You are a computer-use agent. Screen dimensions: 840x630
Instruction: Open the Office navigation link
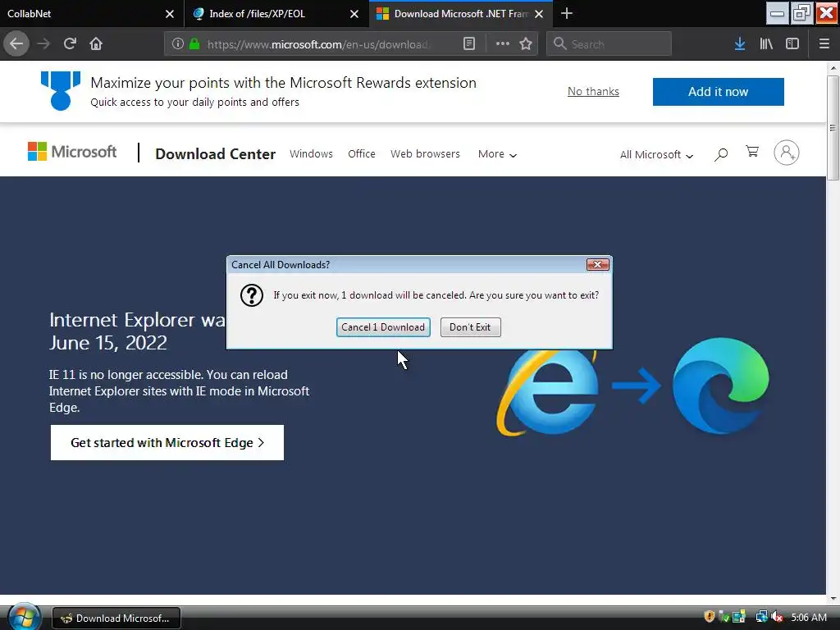click(361, 153)
